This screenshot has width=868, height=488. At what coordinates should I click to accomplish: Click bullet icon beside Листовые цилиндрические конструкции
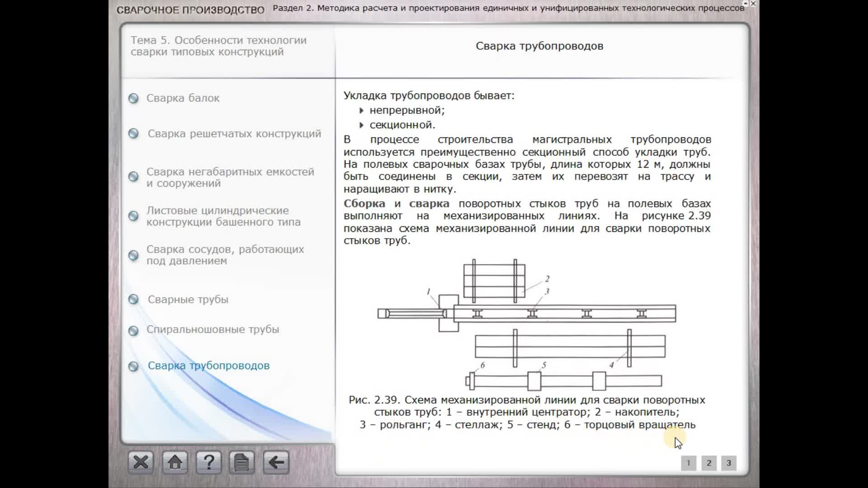[133, 216]
